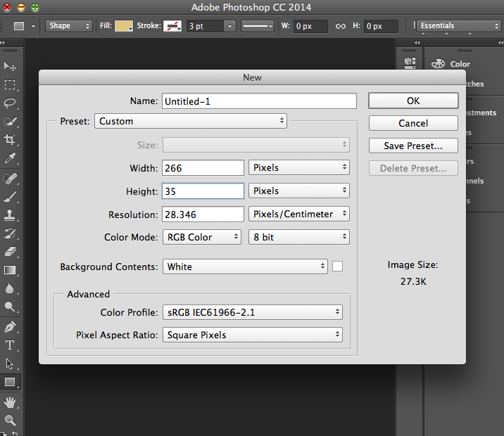Select the Type tool
Image resolution: width=504 pixels, height=436 pixels.
(10, 345)
